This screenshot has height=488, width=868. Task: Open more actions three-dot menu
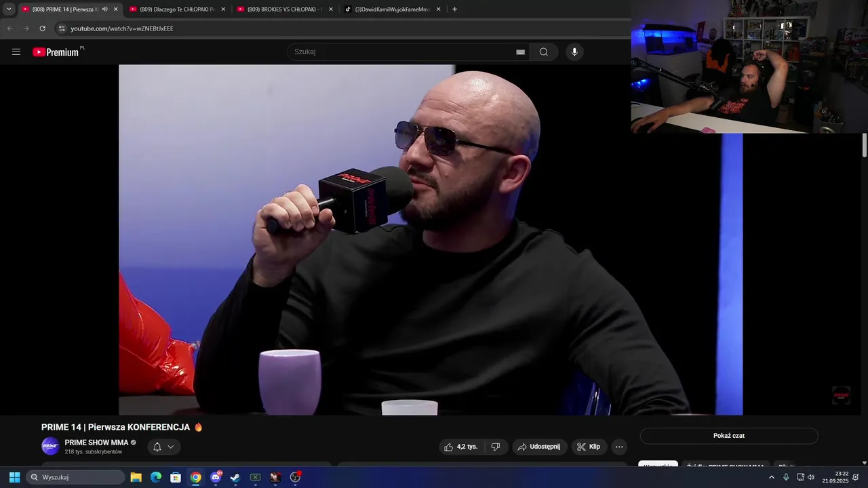click(x=619, y=447)
